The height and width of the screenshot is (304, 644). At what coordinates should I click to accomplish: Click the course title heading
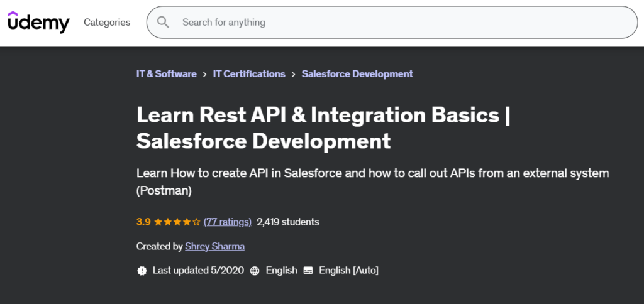[x=323, y=128]
